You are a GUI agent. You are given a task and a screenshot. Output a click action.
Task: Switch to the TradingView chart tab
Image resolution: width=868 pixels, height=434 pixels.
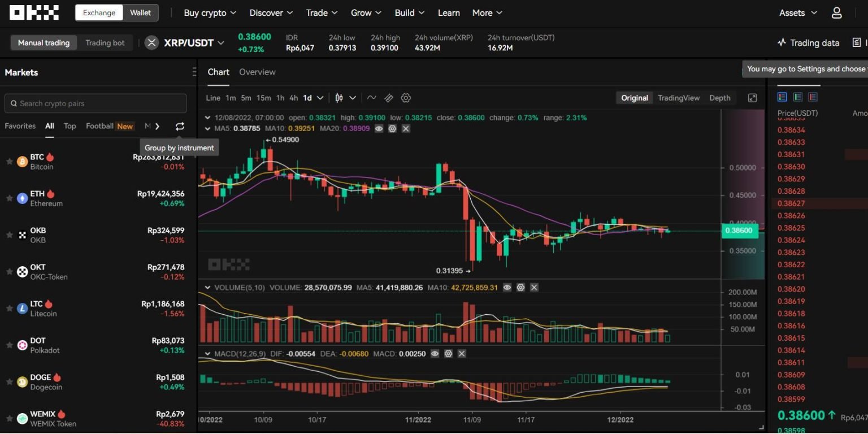[x=678, y=98]
